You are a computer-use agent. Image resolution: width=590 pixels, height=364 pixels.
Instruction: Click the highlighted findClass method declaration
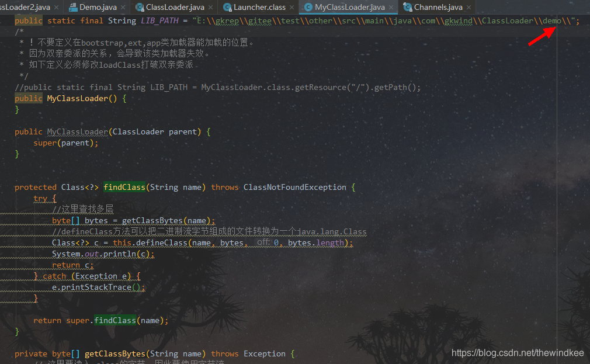point(124,187)
